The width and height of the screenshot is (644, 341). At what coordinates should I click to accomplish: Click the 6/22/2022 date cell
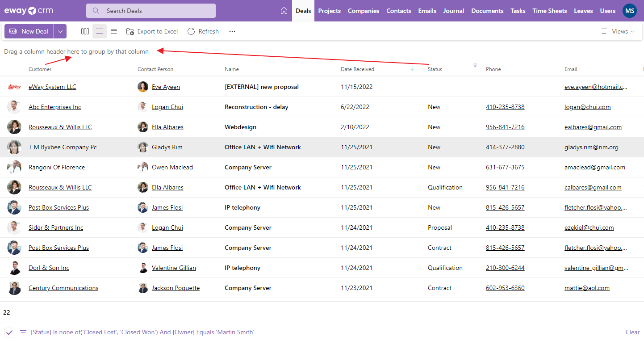tap(355, 107)
